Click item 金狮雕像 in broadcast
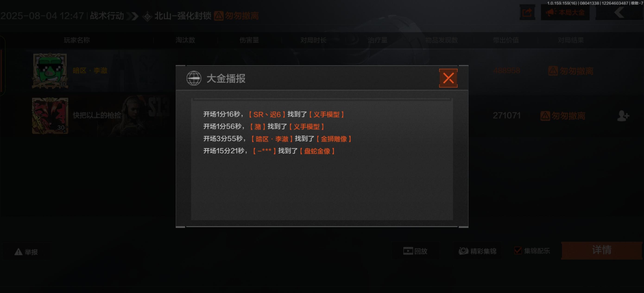This screenshot has height=293, width=644. pyautogui.click(x=334, y=139)
